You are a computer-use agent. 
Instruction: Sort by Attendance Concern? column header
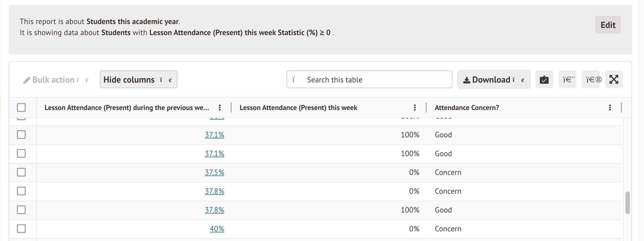(x=467, y=108)
